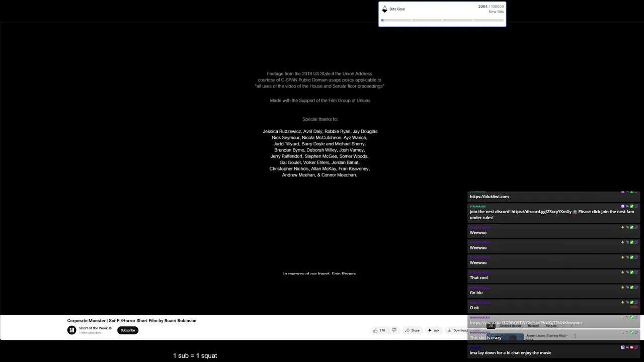Click the purple check badge on the discord message
This screenshot has width=644, height=362.
623,206
